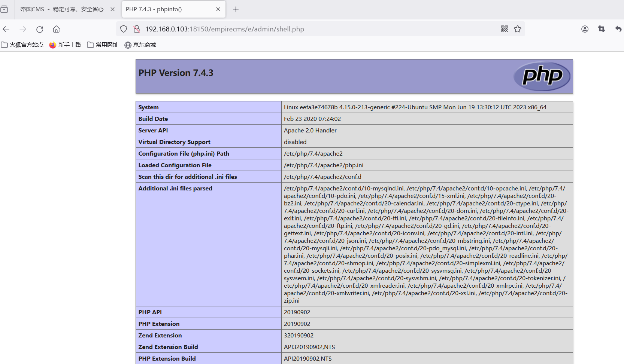Click the /etc/php/7.4/apache2/conf.d value

322,177
